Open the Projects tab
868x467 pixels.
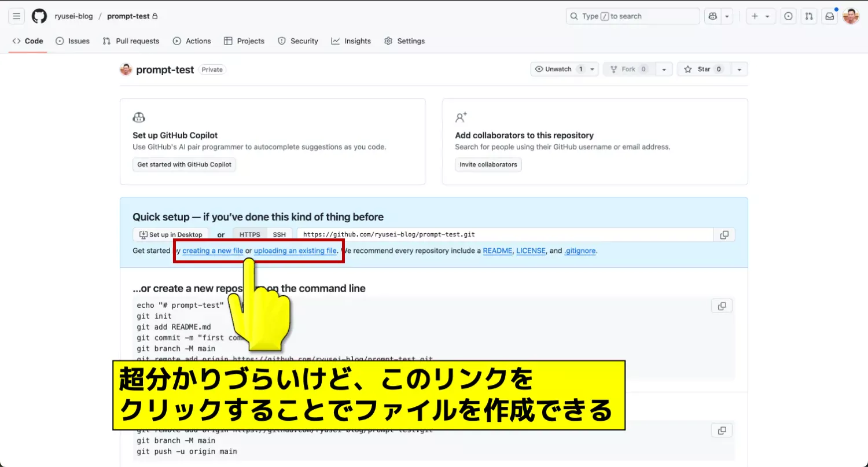click(244, 41)
